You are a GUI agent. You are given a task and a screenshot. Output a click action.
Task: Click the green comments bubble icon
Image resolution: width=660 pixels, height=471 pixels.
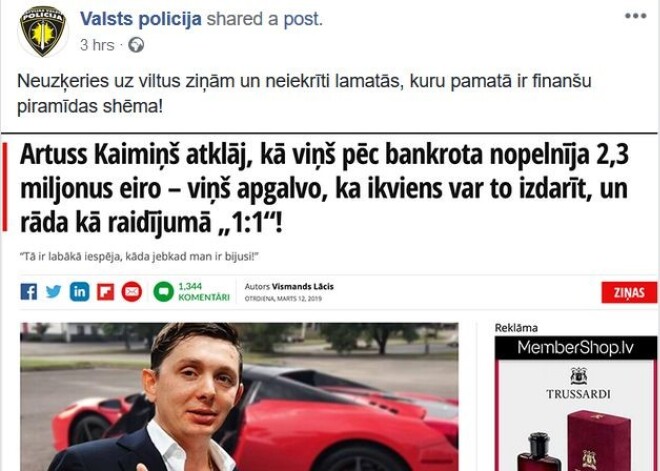[x=163, y=291]
